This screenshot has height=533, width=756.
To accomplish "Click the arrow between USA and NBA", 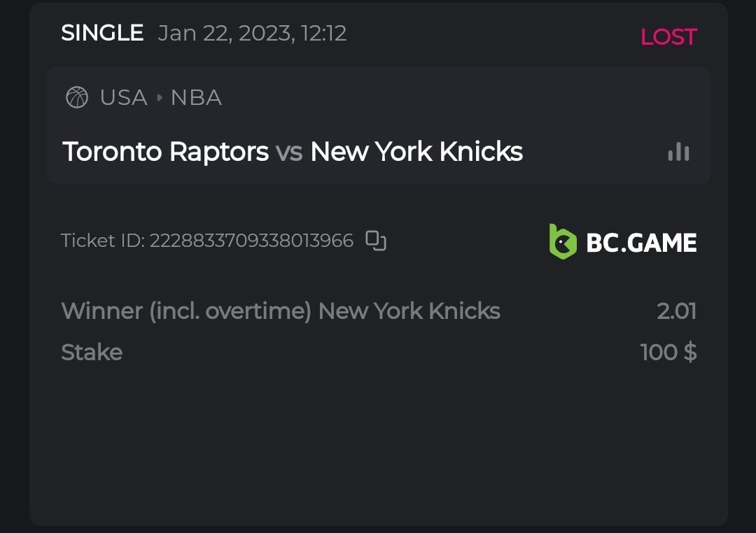I will (159, 98).
